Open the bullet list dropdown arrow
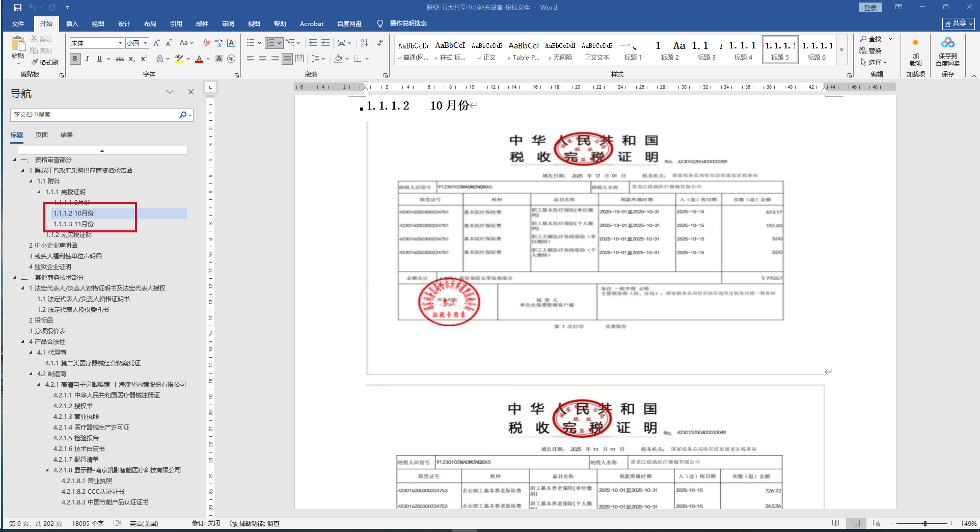 259,43
